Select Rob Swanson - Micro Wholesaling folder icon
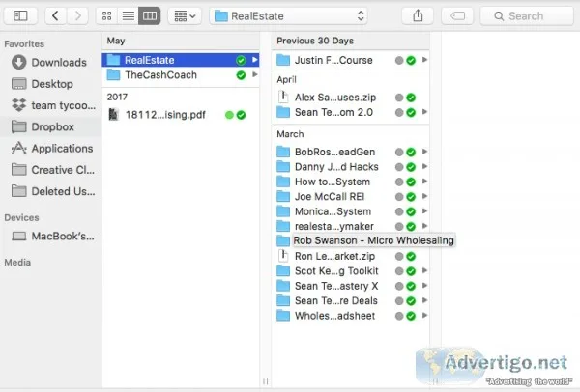The height and width of the screenshot is (392, 580). point(283,240)
